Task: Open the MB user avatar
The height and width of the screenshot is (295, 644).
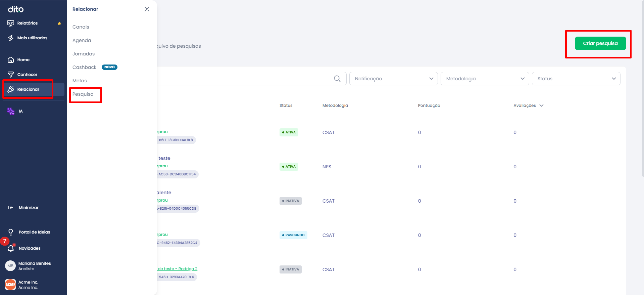Action: click(x=10, y=266)
